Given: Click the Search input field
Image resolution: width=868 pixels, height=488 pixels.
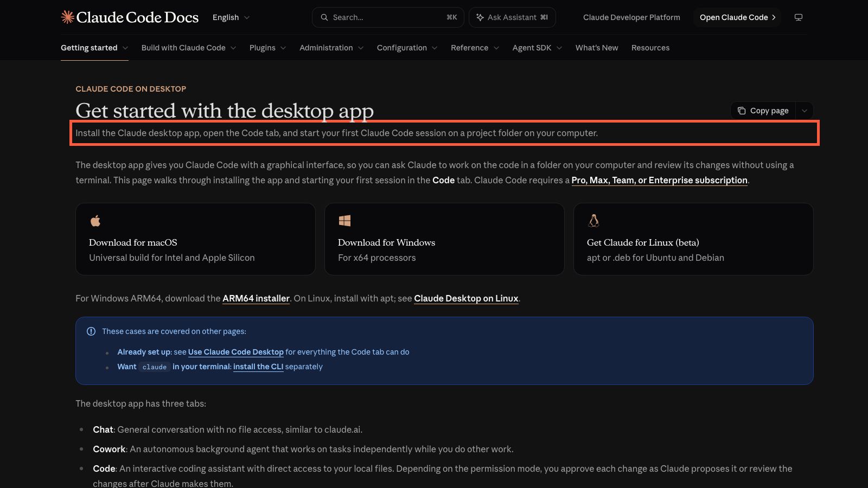Looking at the screenshot, I should pos(388,17).
